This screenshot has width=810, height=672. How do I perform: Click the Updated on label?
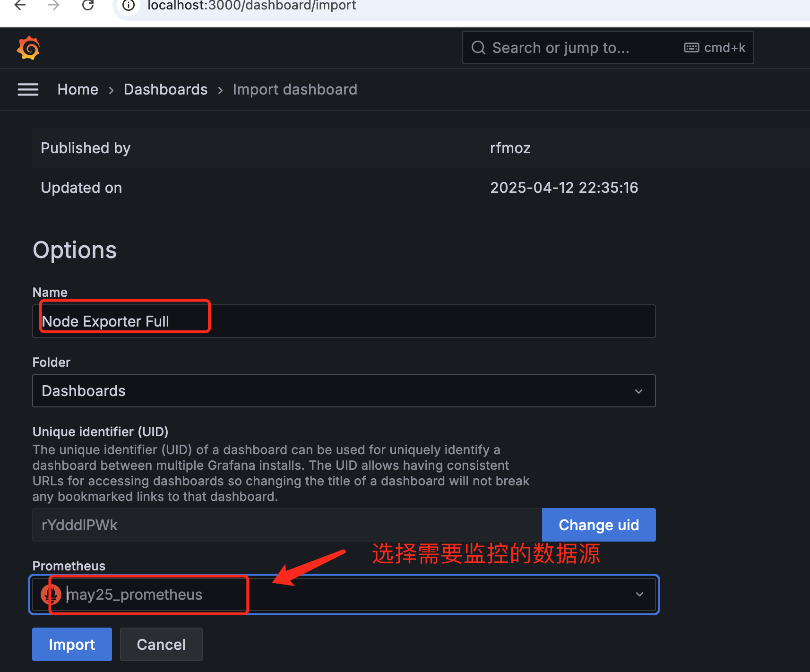[x=81, y=188]
